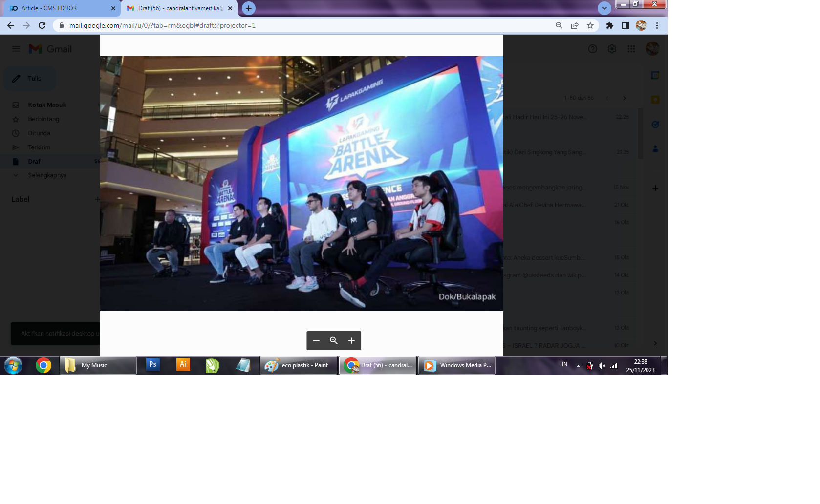Open Terkirim folder

coord(39,147)
